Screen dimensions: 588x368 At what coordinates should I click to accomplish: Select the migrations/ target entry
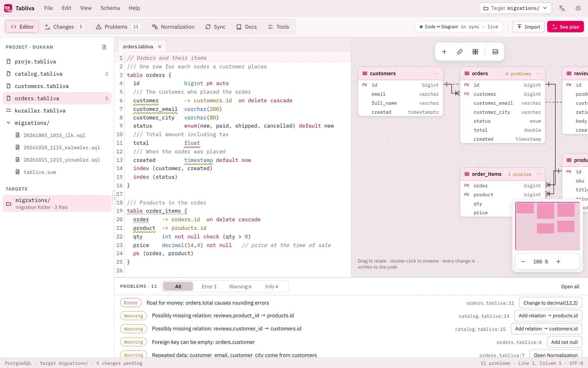tap(57, 203)
